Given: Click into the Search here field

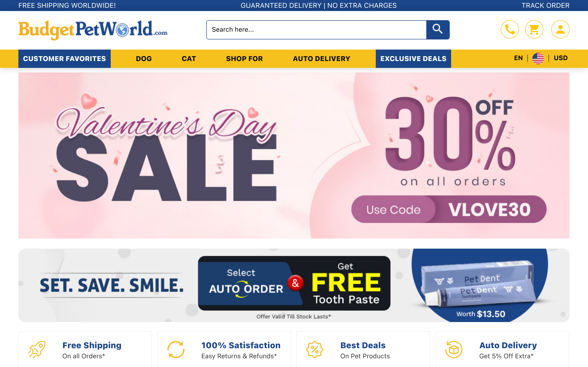Looking at the screenshot, I should (x=316, y=30).
